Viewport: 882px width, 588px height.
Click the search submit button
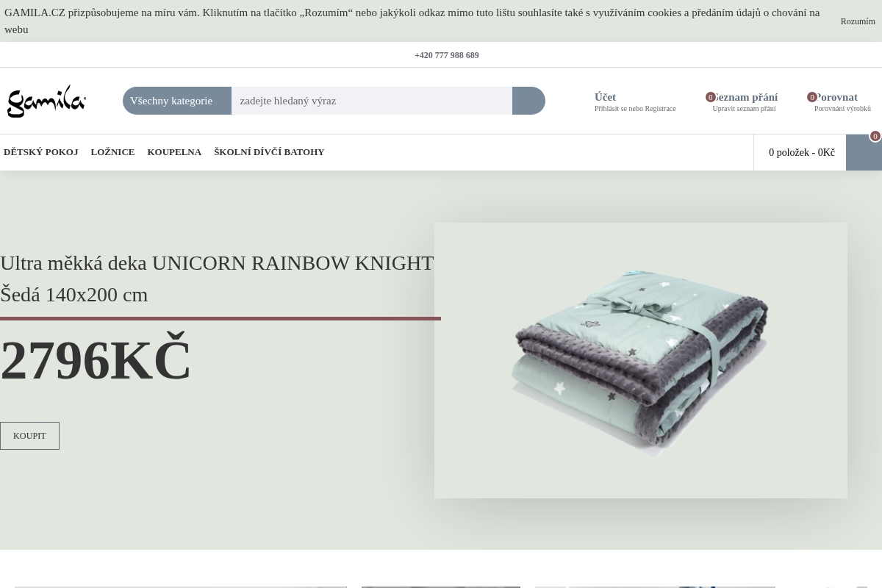coord(528,101)
